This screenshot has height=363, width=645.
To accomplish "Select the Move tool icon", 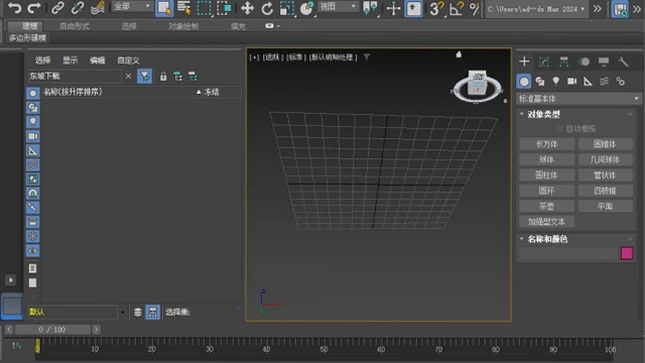I will (x=247, y=8).
